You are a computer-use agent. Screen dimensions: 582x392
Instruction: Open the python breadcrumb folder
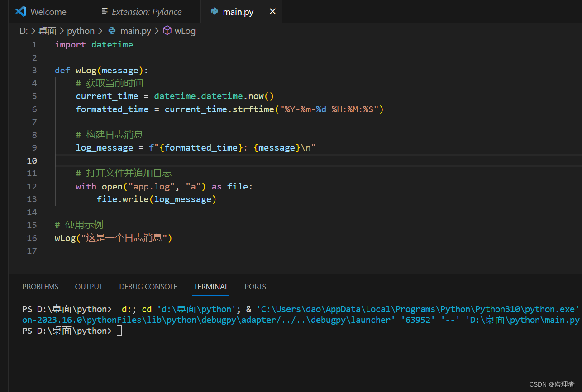point(81,31)
